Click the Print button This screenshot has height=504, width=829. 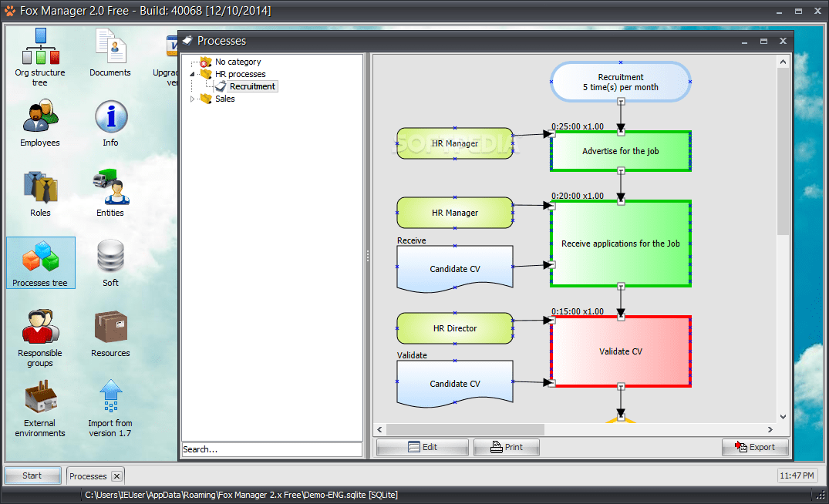coord(506,447)
